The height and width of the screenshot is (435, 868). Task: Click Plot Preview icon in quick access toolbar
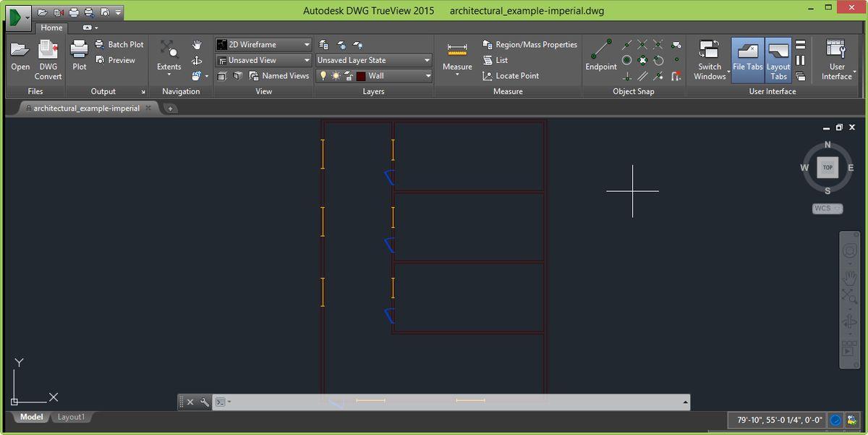(x=105, y=12)
